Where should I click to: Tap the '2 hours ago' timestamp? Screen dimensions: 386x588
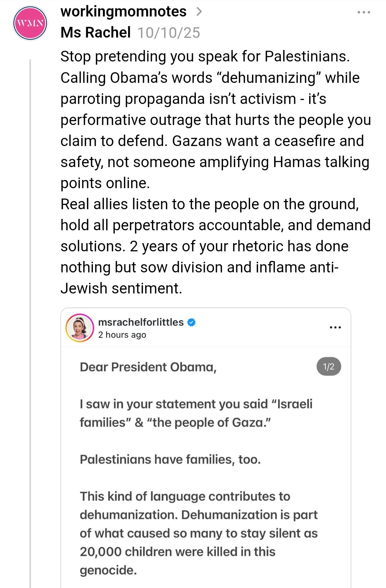122,335
